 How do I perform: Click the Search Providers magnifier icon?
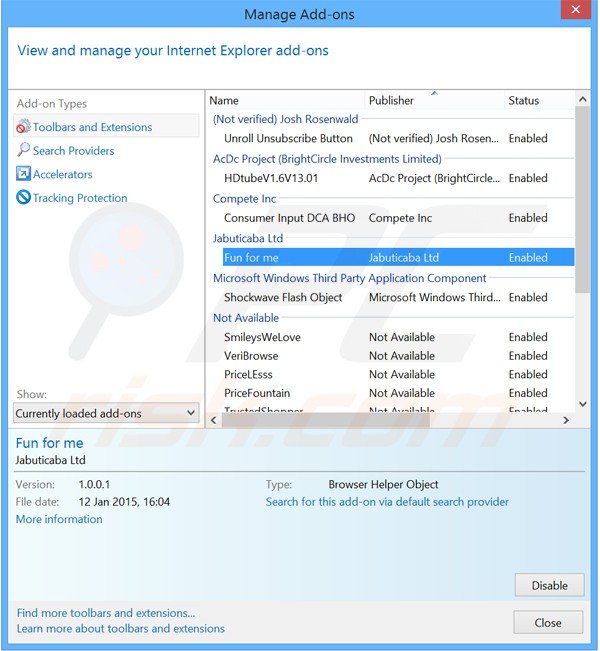tap(23, 150)
